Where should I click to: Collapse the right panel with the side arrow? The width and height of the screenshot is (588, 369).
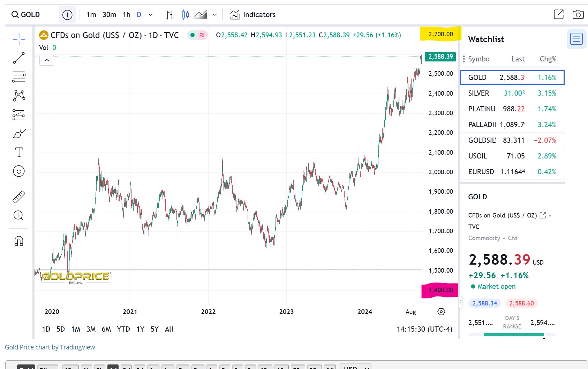(x=460, y=302)
